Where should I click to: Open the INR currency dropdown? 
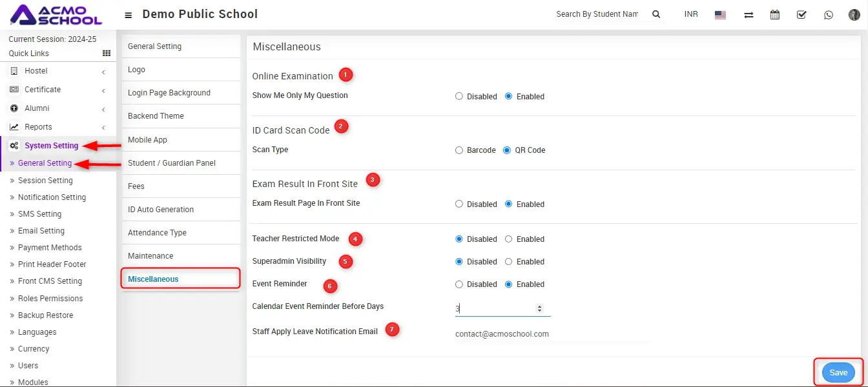tap(691, 14)
